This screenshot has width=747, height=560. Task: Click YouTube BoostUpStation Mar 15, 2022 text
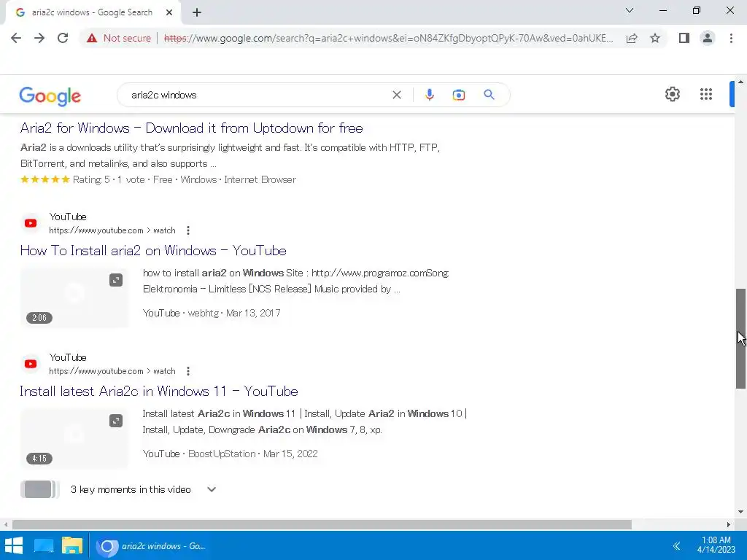coord(230,454)
